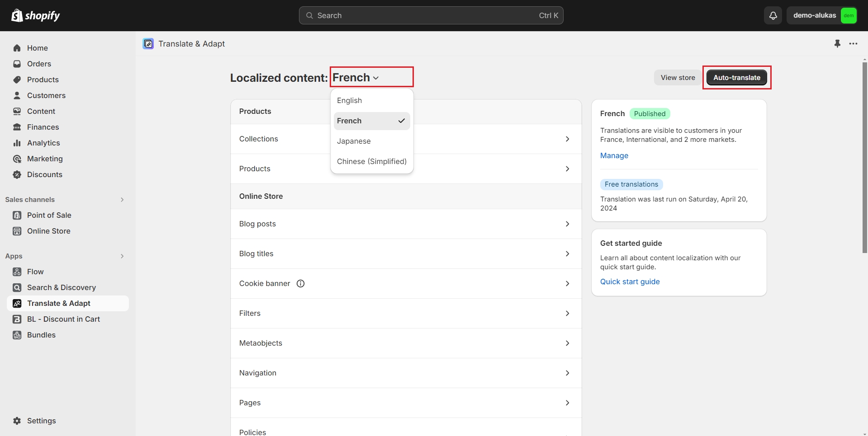
Task: Open the Quick start guide link
Action: (630, 281)
